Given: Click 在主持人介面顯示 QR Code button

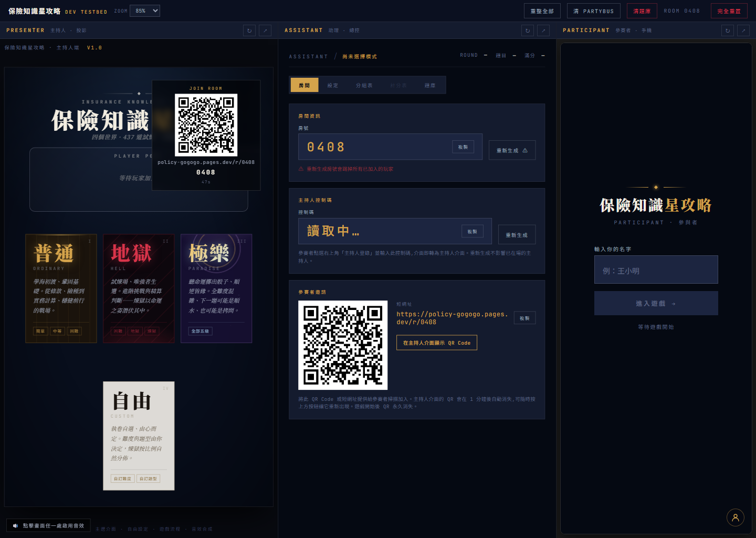Looking at the screenshot, I should 437,343.
